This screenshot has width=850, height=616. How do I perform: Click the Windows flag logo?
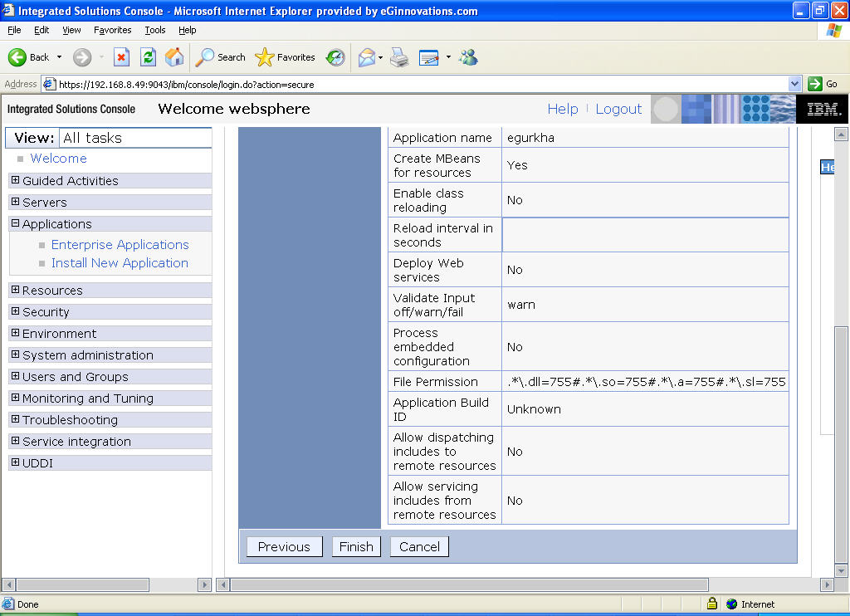click(833, 31)
